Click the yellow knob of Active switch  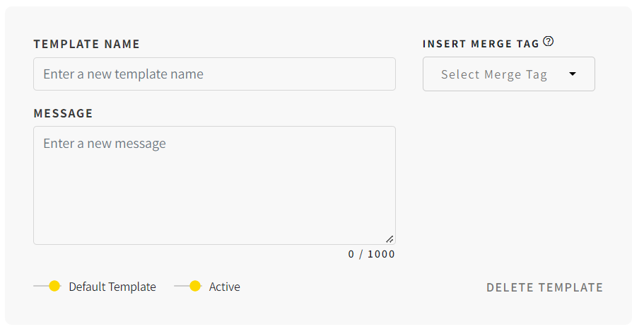(x=195, y=286)
